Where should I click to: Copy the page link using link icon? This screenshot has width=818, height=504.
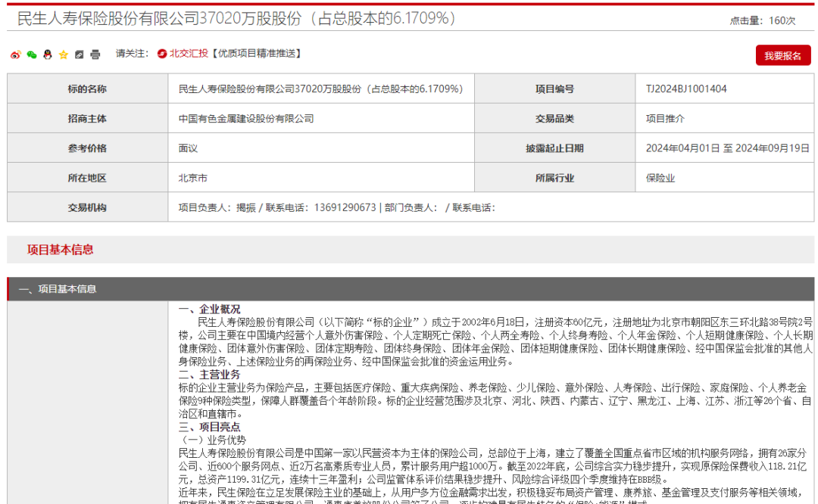(79, 54)
